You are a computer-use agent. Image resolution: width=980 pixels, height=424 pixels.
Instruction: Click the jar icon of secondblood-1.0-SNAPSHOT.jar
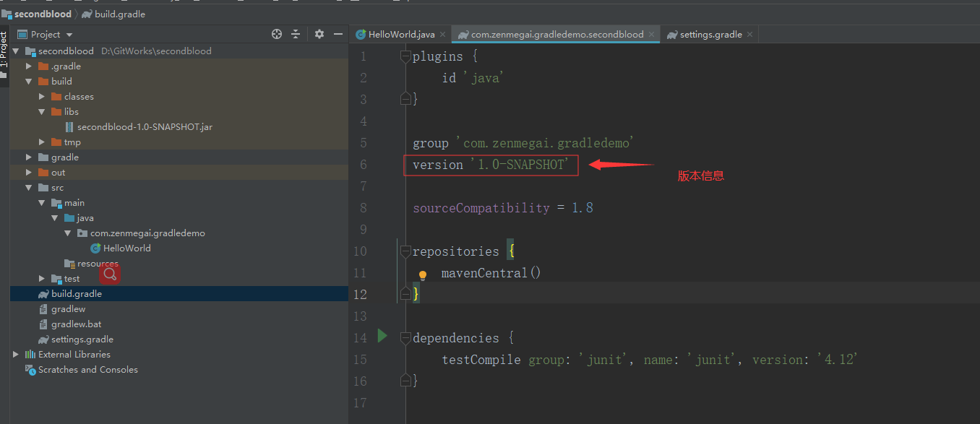69,126
